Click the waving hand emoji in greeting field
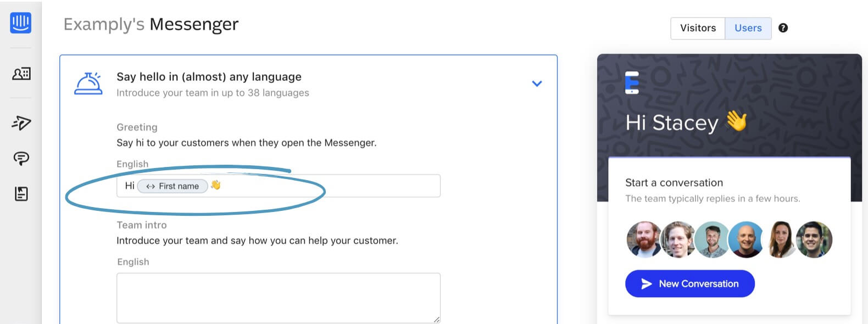Screen dimensions: 868x324 point(215,186)
